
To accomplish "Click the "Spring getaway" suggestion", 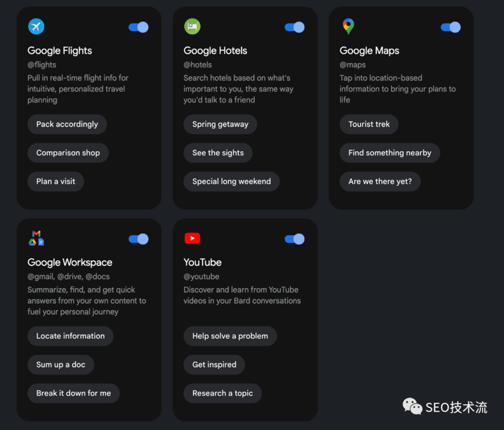I will pyautogui.click(x=220, y=124).
